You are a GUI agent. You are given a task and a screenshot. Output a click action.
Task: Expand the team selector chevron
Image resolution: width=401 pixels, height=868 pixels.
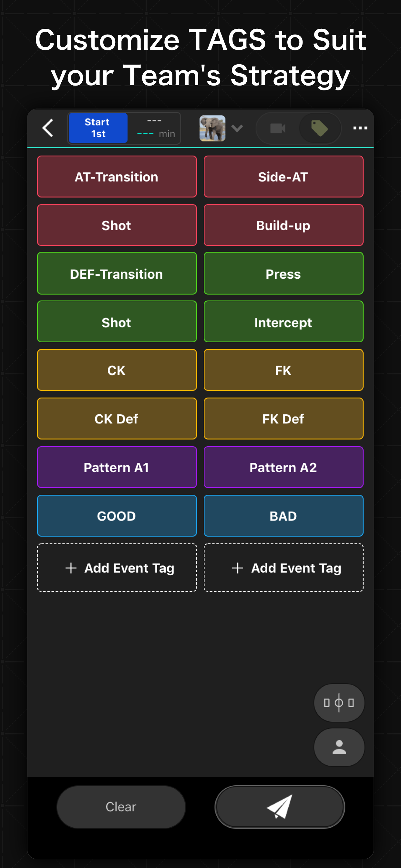[237, 129]
